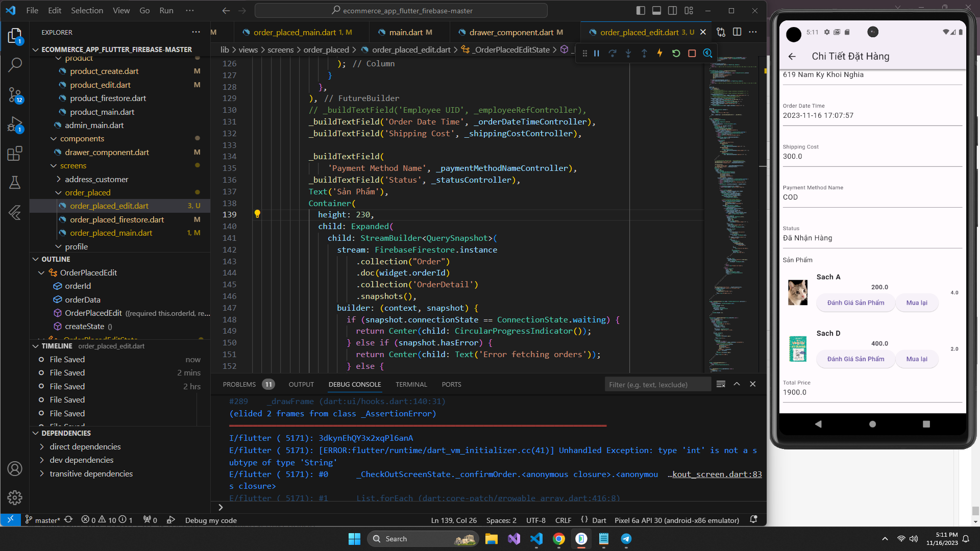Toggle the bottom panel layout button

click(656, 10)
